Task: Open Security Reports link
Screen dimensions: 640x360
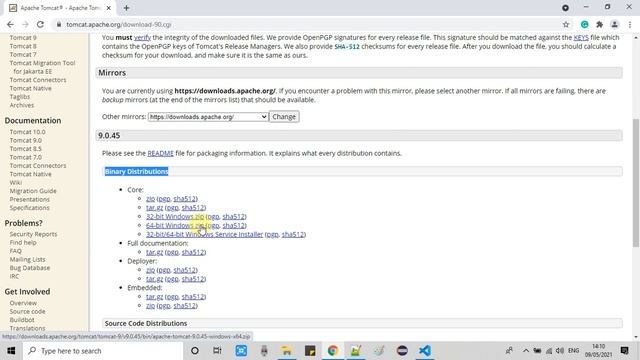Action: click(33, 234)
